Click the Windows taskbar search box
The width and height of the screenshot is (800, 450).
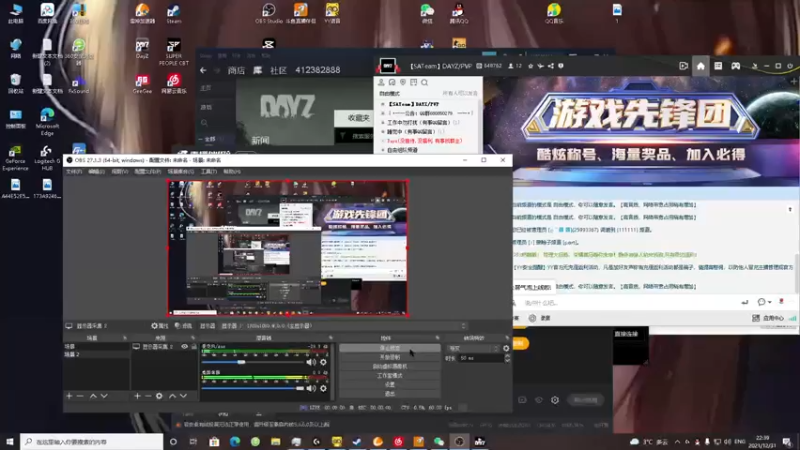pos(92,442)
